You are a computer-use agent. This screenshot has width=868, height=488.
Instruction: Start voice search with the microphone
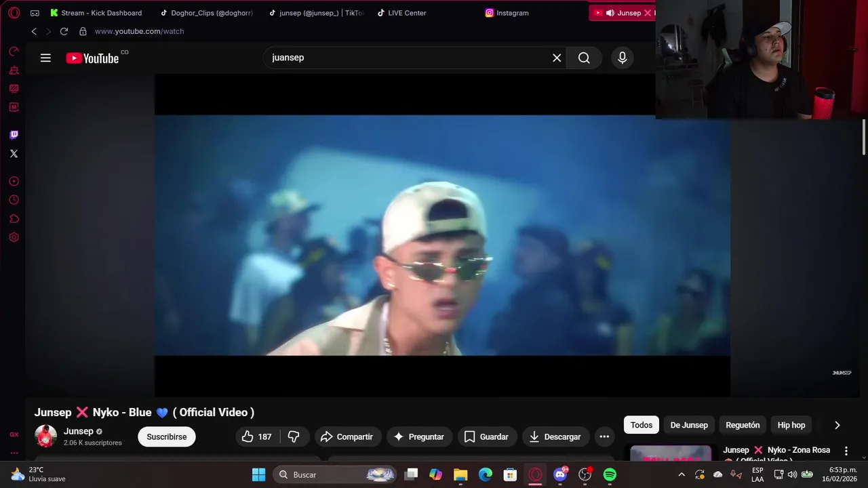pos(623,58)
